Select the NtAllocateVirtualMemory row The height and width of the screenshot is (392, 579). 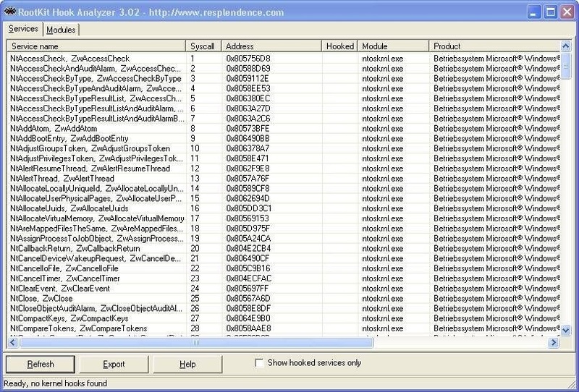coord(284,218)
